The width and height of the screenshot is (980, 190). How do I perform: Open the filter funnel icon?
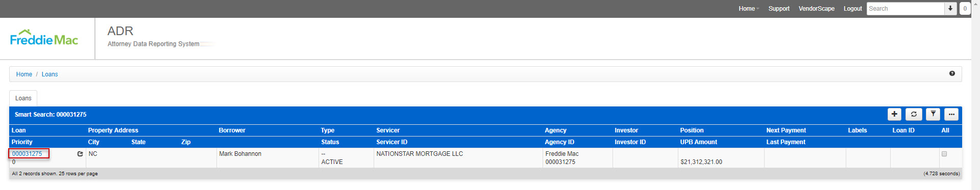coord(933,115)
